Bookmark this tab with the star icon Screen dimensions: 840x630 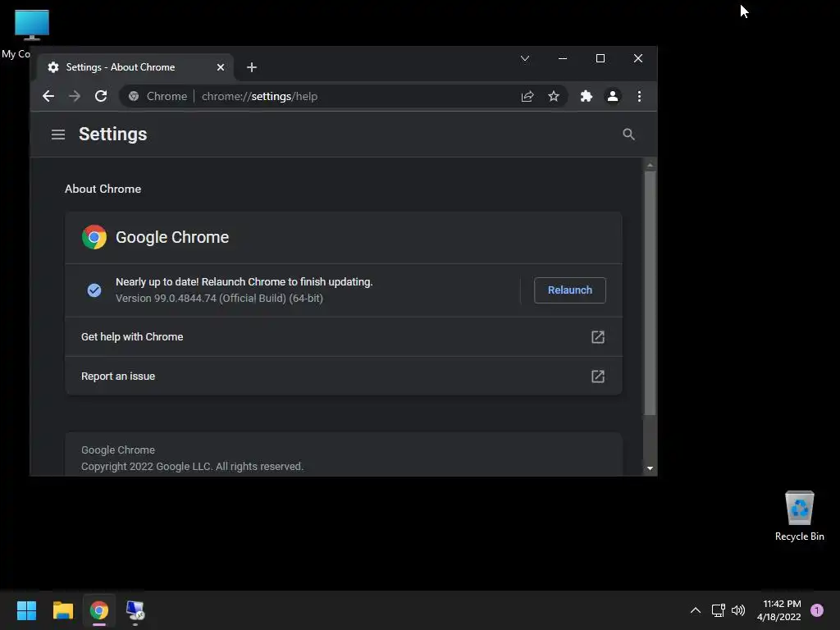(554, 97)
